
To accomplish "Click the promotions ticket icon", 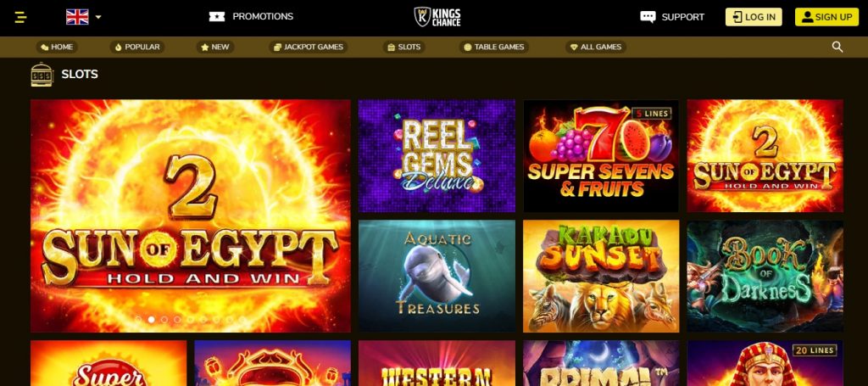I will point(217,17).
